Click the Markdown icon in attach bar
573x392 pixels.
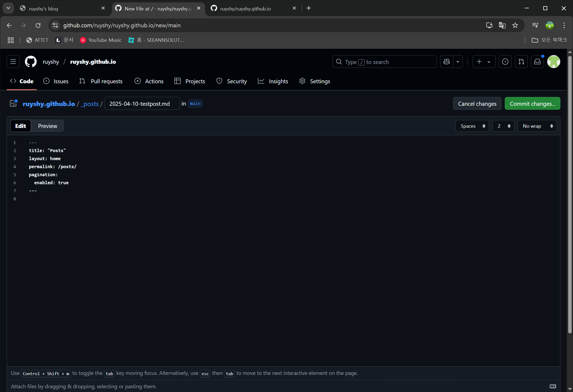553,386
